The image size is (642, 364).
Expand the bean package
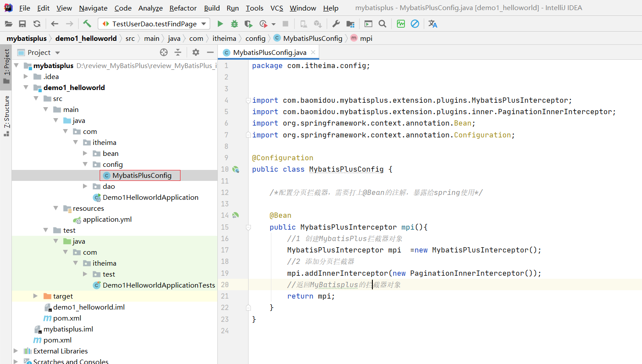(85, 153)
